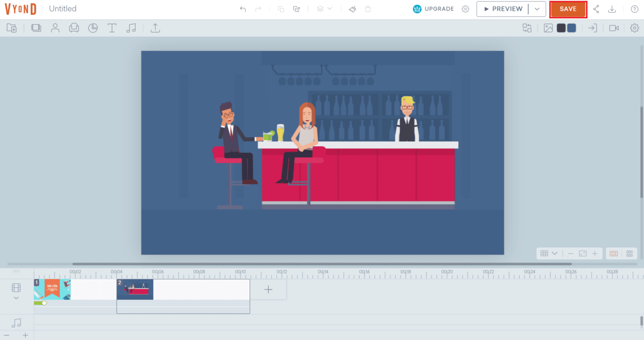Collapse the timeline panel with the chevron
The image size is (644, 340).
(16, 298)
